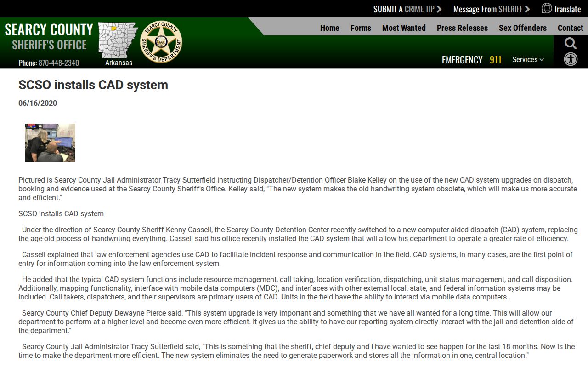Click the Searcy County Sheriff's Department star badge
This screenshot has height=368, width=588.
[161, 42]
